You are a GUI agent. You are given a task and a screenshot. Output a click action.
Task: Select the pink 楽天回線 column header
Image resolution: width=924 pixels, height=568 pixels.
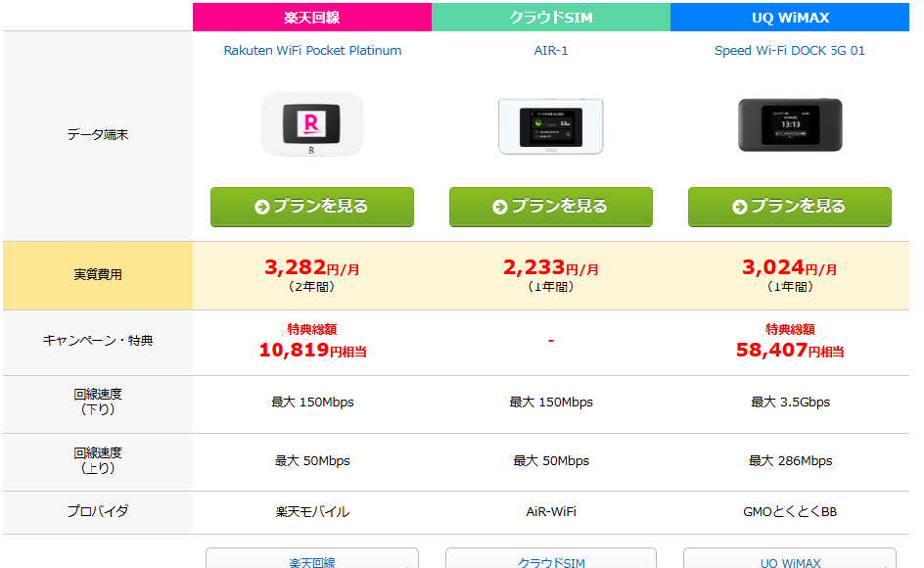click(x=312, y=18)
